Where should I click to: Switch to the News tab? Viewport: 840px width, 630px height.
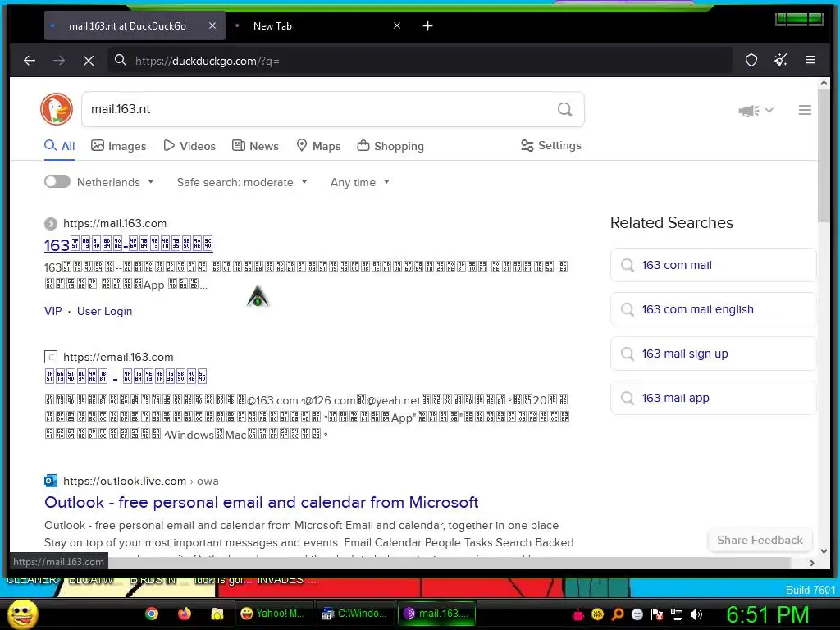click(255, 146)
